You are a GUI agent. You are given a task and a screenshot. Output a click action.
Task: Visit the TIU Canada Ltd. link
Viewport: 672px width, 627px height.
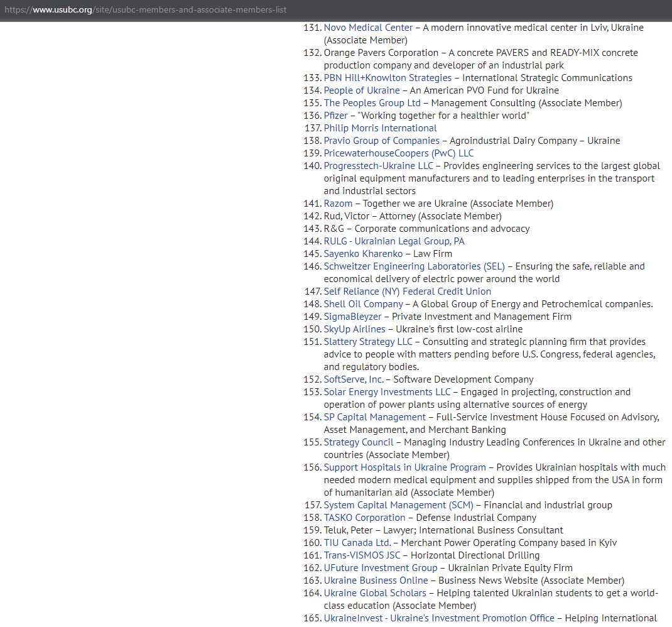pos(357,543)
